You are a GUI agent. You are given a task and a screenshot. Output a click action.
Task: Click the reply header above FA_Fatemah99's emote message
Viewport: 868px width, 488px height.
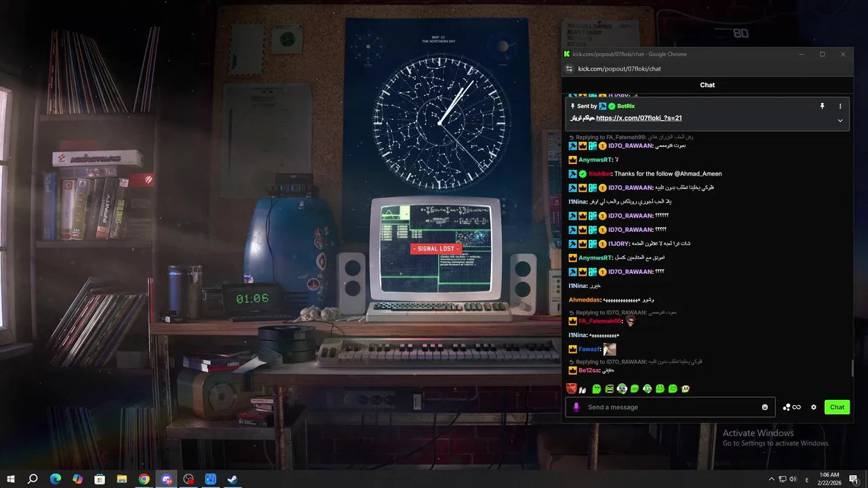coord(623,312)
